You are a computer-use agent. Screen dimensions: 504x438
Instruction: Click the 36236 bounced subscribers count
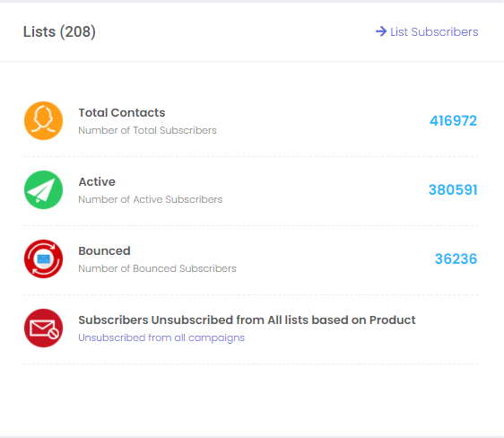[456, 258]
